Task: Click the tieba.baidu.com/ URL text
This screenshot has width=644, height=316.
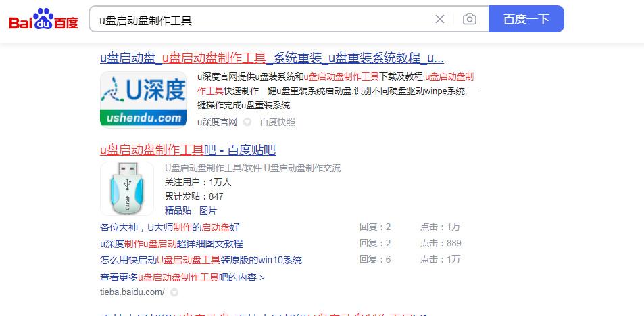Action: (132, 292)
